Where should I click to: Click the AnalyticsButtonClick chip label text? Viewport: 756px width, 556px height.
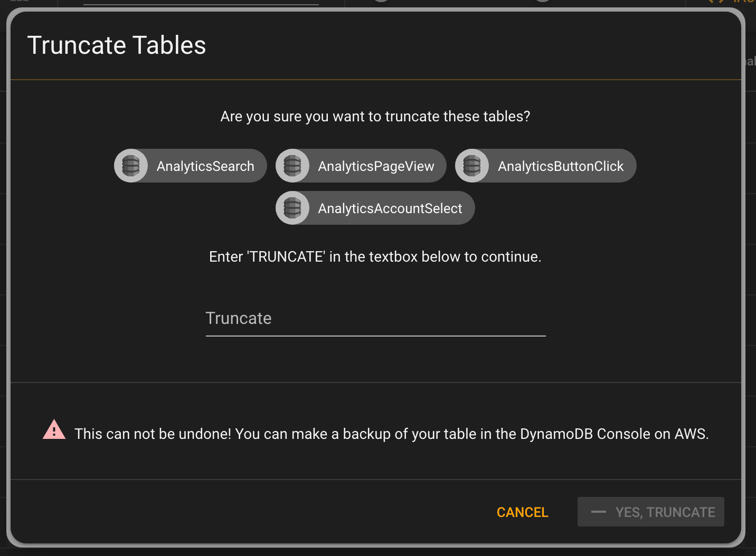[x=561, y=166]
